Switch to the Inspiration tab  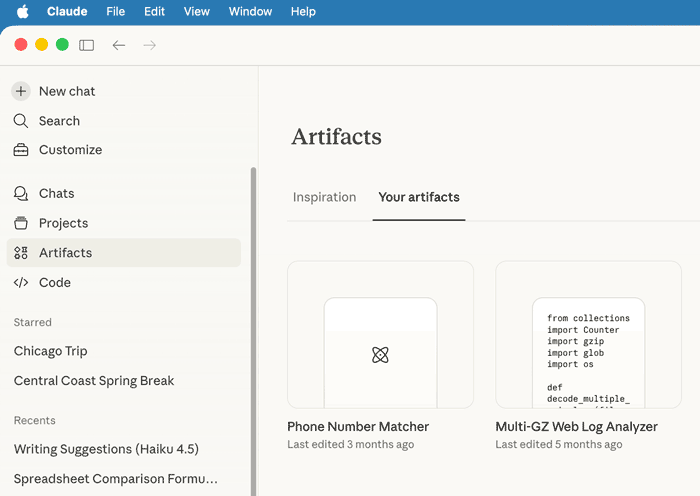(x=324, y=197)
